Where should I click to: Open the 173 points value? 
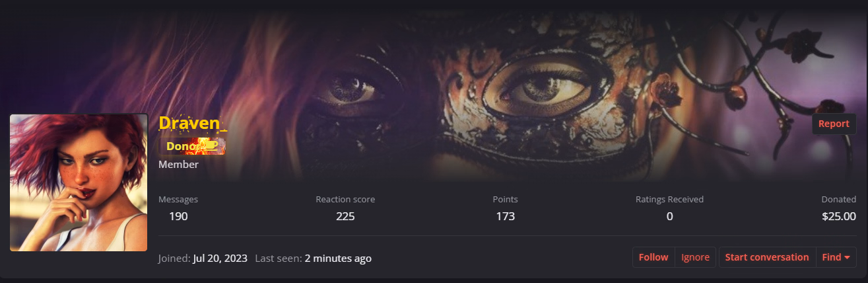[506, 216]
